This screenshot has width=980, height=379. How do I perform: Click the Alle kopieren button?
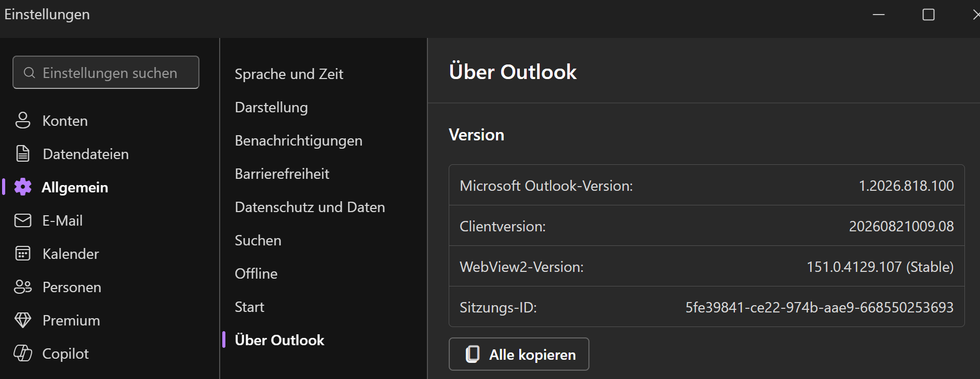coord(519,354)
